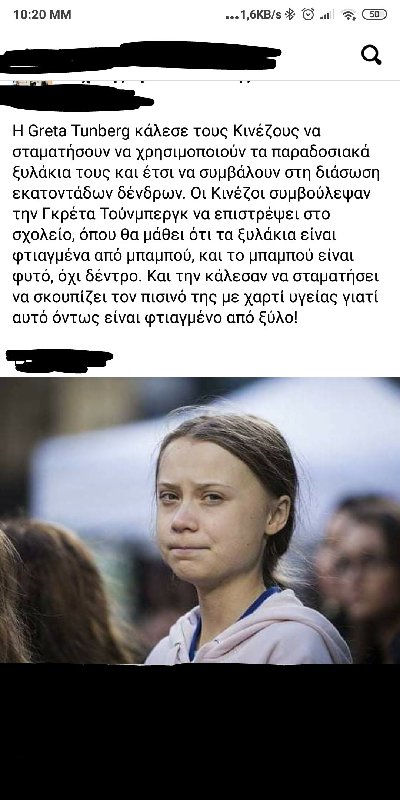Tap the search magnifier icon
This screenshot has width=400, height=800.
(x=371, y=55)
